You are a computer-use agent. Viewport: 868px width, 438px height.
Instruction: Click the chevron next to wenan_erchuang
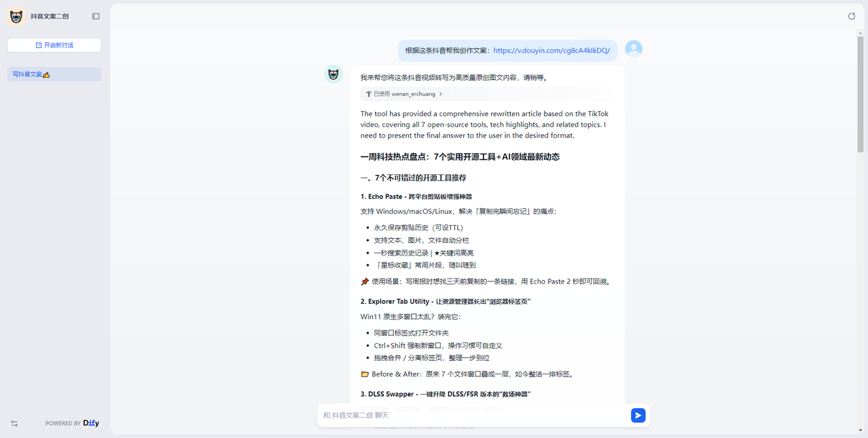[x=441, y=94]
